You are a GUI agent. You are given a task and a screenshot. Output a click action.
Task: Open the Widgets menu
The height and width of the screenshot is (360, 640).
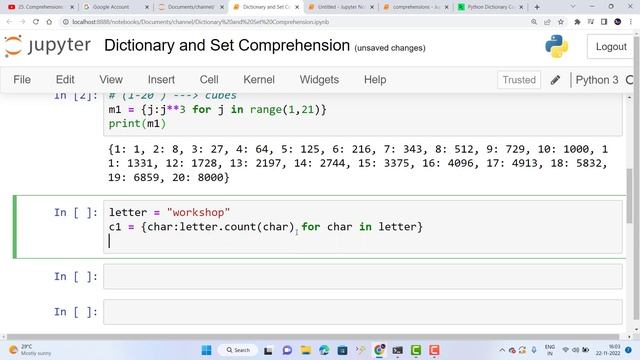(x=319, y=80)
